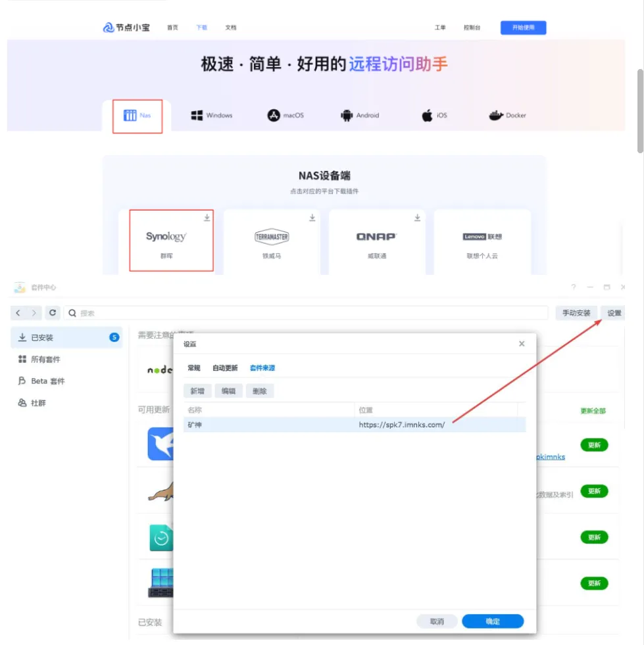Select 已安装 in the sidebar
Screen dimensions: 644x645
click(66, 337)
